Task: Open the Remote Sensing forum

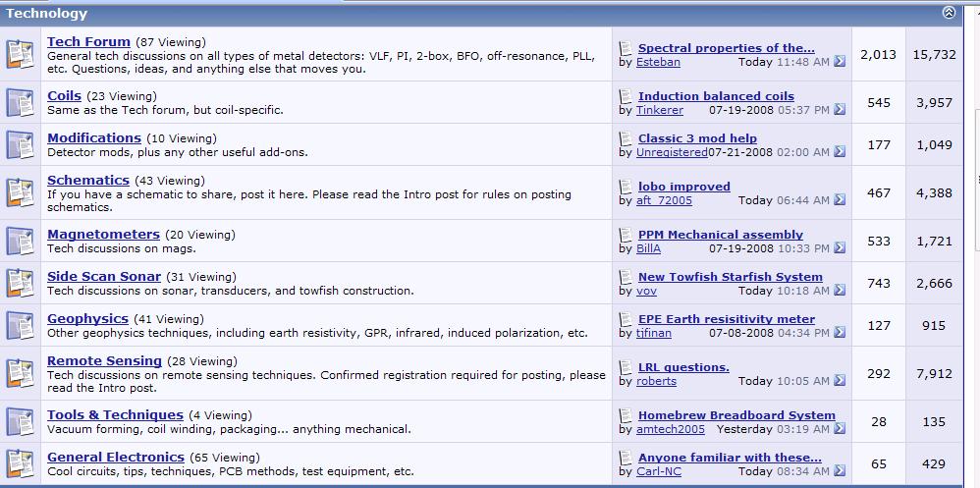Action: pyautogui.click(x=104, y=361)
